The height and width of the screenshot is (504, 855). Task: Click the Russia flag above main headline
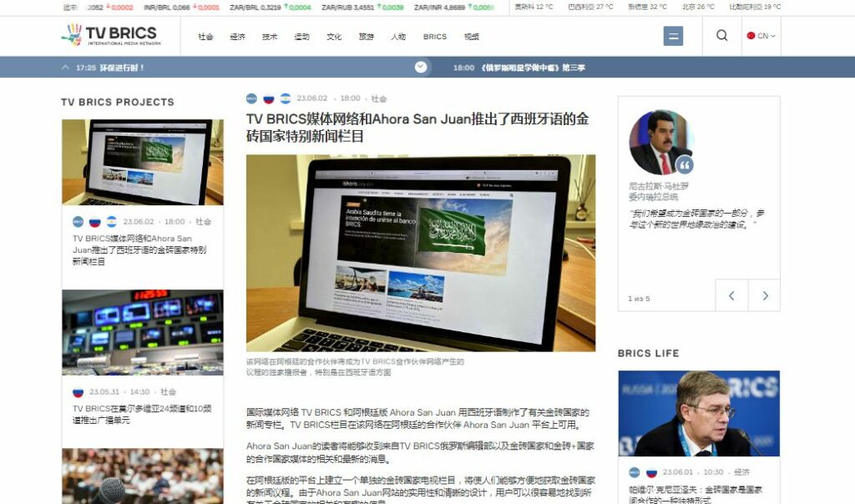[x=268, y=98]
